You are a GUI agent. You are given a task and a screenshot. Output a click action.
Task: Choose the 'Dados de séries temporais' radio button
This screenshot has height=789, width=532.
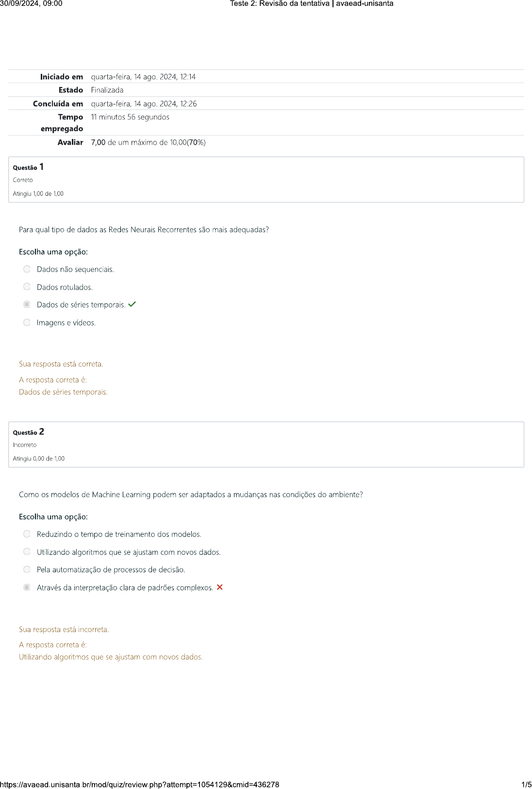[x=27, y=305]
